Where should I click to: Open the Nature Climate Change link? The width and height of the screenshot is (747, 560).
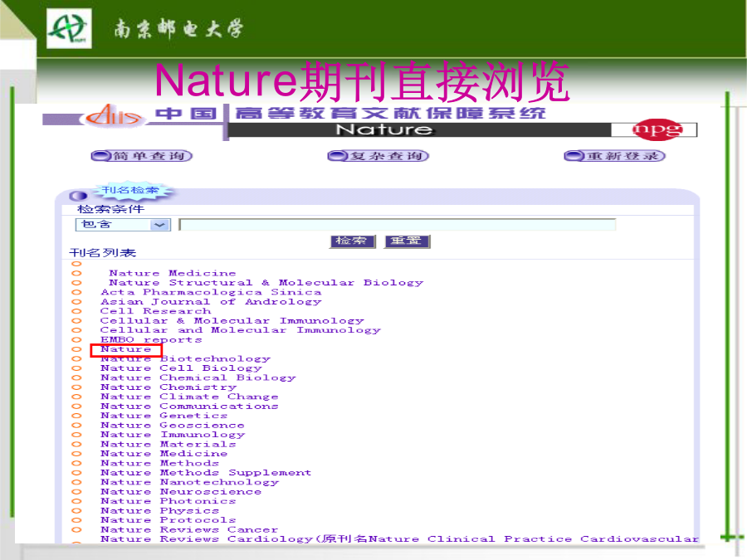(x=189, y=397)
